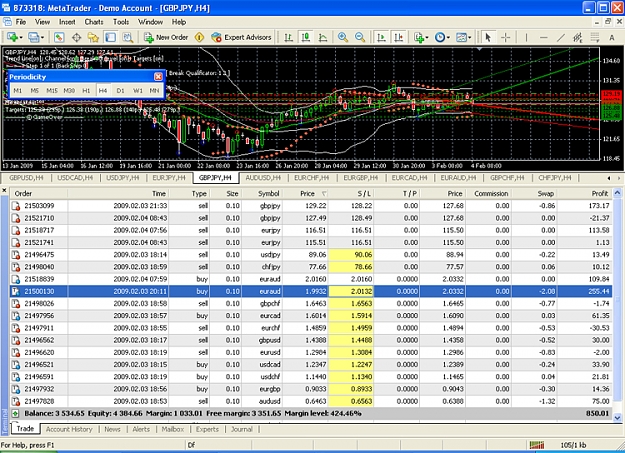
Task: Select the Vertical Line drawing tool
Action: [527, 37]
